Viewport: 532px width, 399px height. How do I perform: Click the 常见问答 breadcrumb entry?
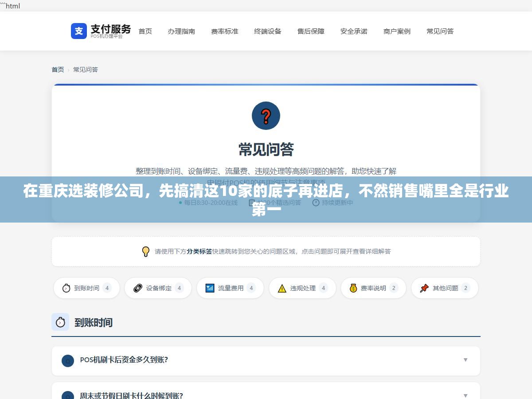click(86, 70)
